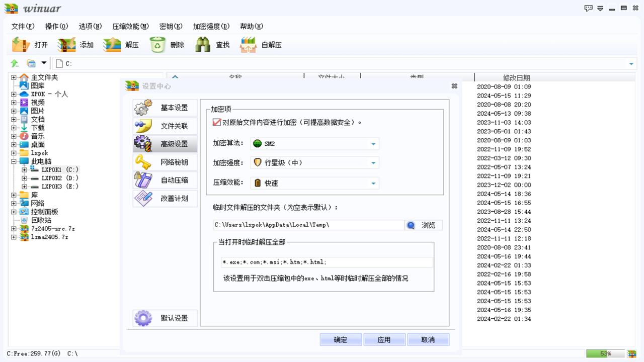644x362 pixels.
Task: Open the 加密强度 strength dropdown
Action: click(x=372, y=163)
